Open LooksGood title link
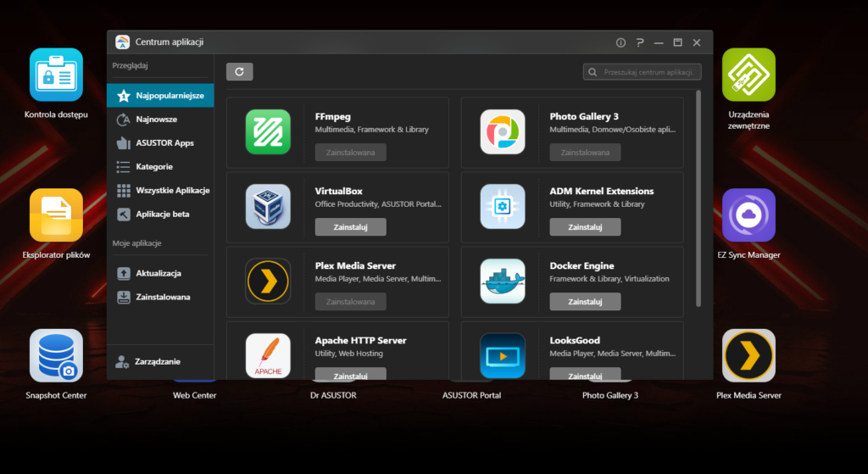This screenshot has height=474, width=868. [x=575, y=341]
